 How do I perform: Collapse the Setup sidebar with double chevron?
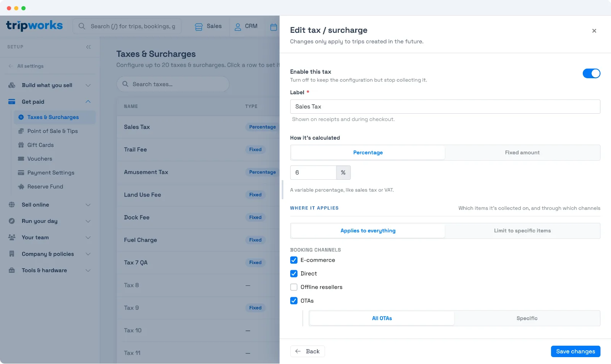89,47
